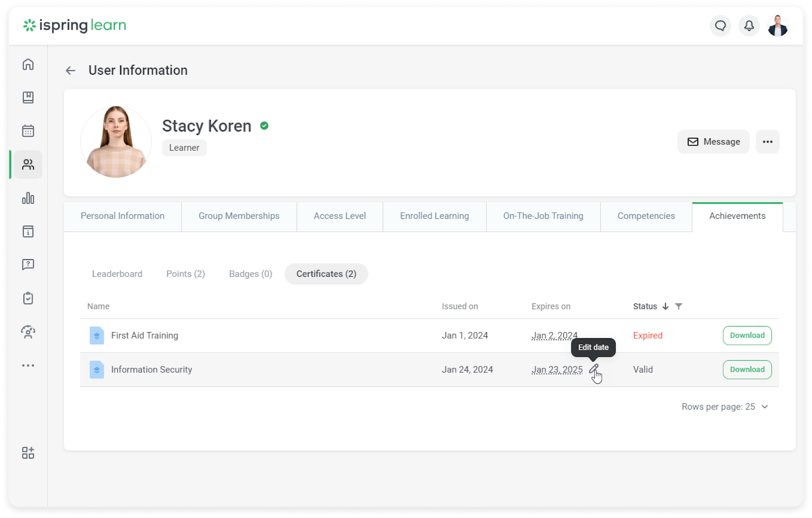The height and width of the screenshot is (518, 812).
Task: Expand the sidebar more items ellipsis
Action: [28, 365]
